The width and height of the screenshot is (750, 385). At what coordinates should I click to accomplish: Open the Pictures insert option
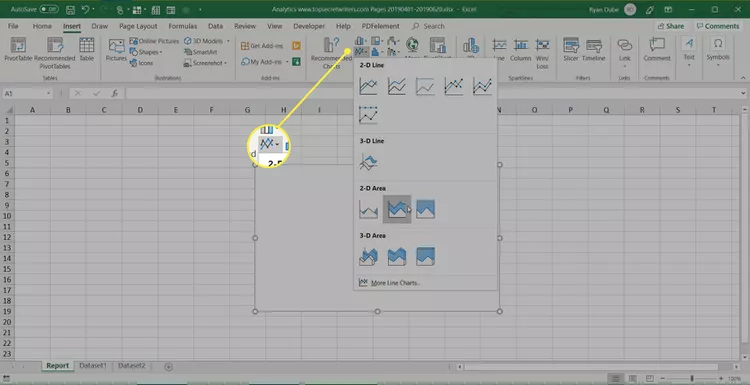point(116,50)
